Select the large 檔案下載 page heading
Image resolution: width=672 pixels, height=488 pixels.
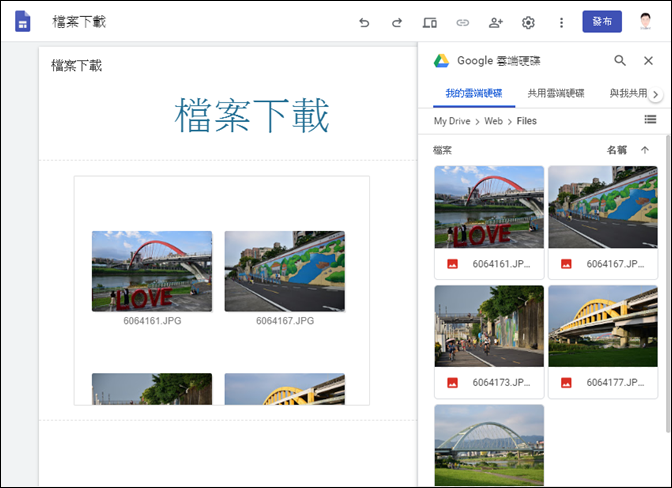(x=252, y=115)
